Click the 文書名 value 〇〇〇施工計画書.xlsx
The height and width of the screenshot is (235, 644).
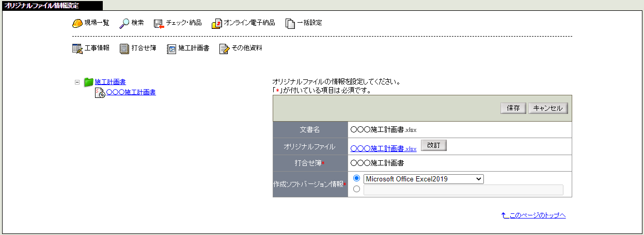point(383,129)
